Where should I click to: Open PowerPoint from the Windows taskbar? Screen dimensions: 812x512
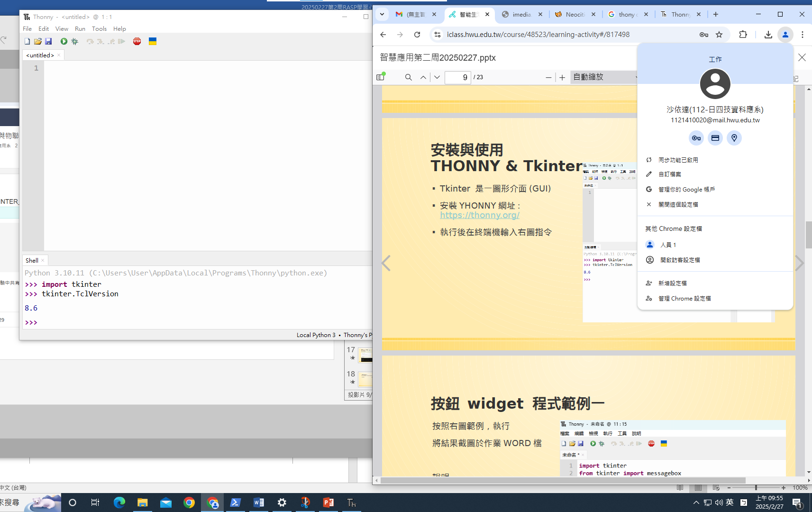(328, 503)
